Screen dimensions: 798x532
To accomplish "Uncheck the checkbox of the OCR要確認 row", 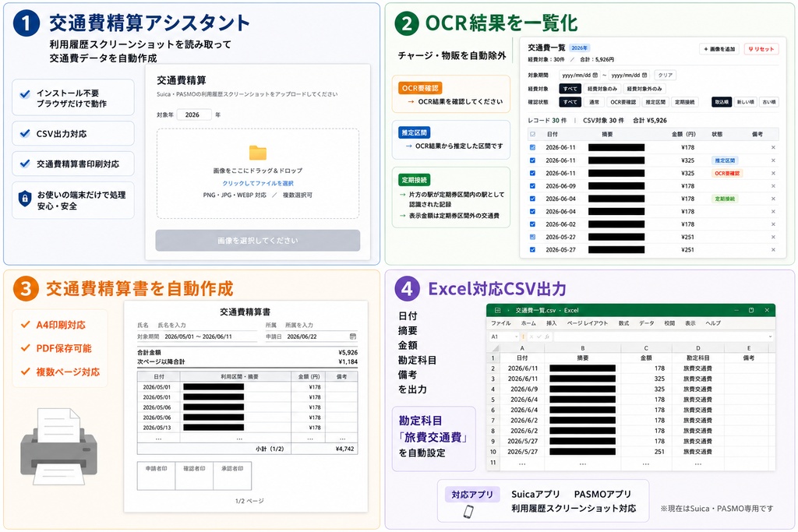I will pos(533,173).
